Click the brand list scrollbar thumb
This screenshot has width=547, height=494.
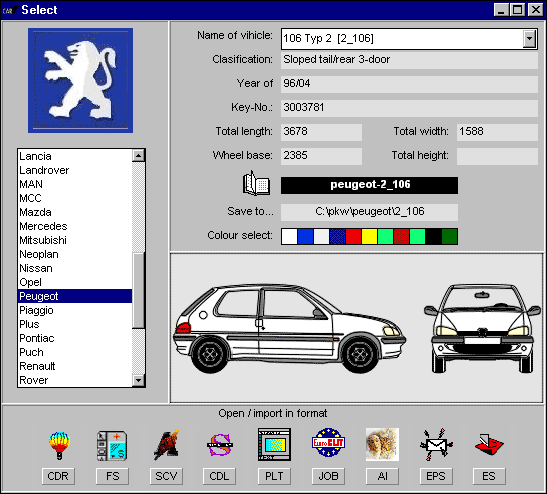point(138,291)
